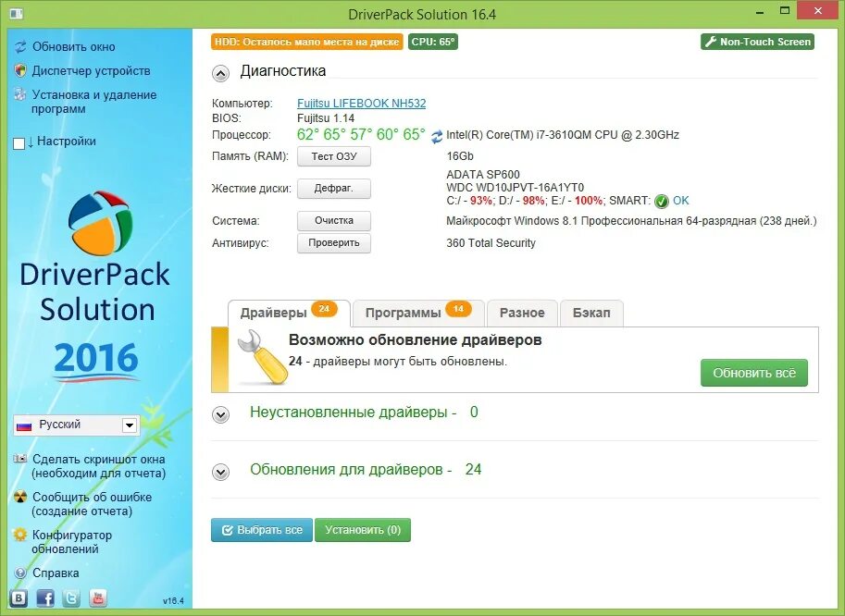
Task: Click the Тест ОЗУ button
Action: [x=334, y=156]
